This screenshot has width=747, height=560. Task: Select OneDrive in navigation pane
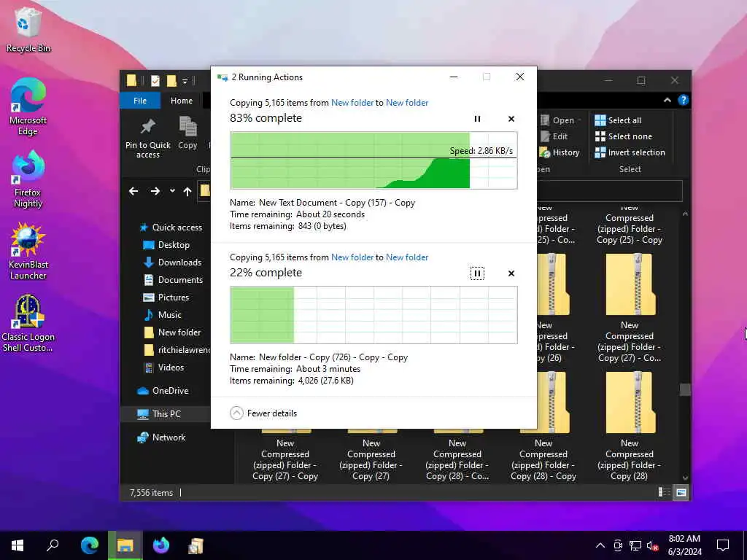(163, 391)
